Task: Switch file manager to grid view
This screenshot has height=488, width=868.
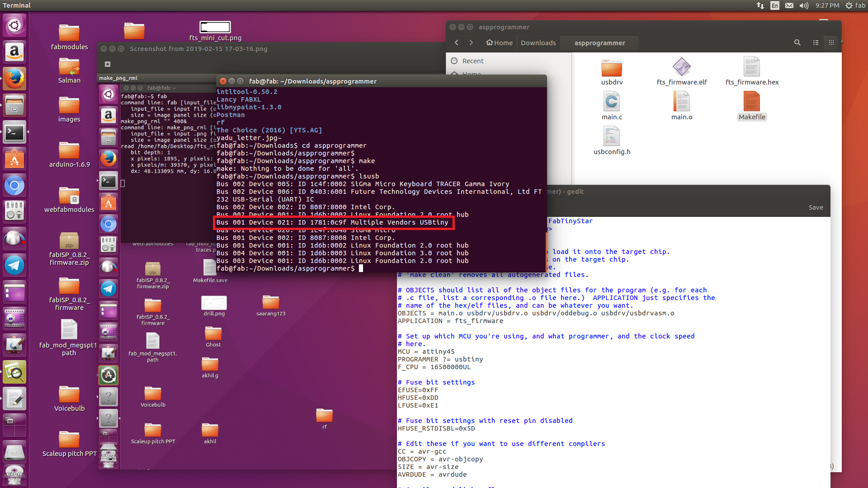Action: [831, 42]
